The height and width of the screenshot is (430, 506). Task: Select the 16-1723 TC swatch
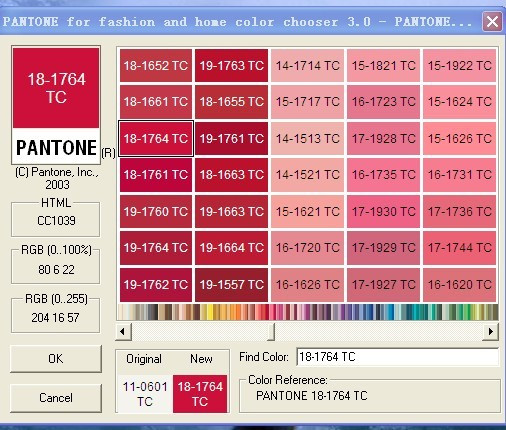(x=383, y=102)
